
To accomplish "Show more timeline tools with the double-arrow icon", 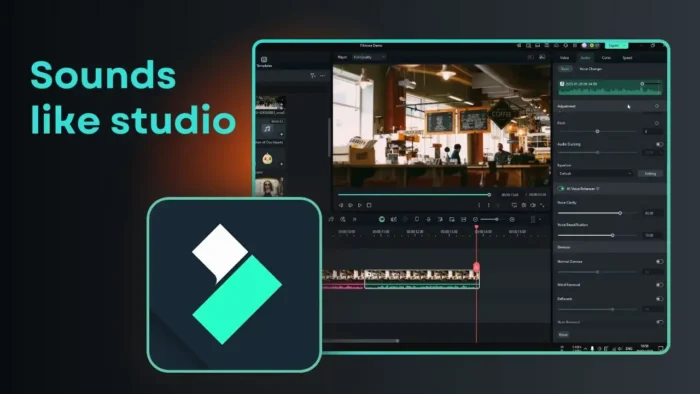I will [354, 219].
